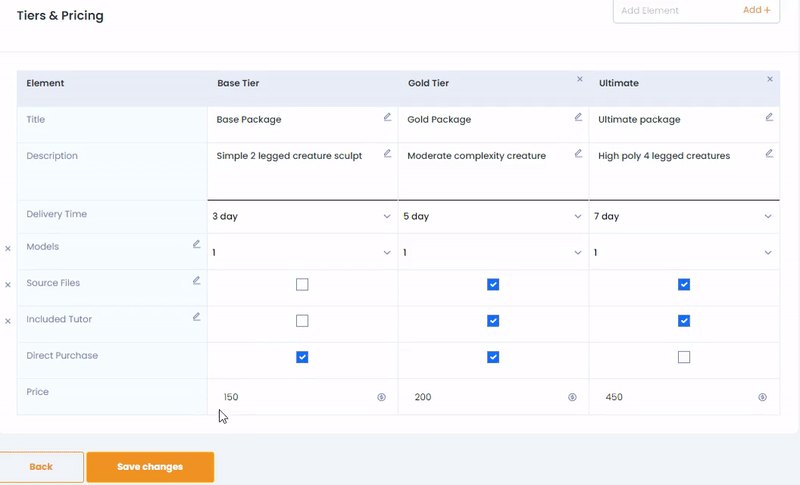Open the 5 day delivery time dropdown
Screen dimensions: 800x485
(x=493, y=216)
